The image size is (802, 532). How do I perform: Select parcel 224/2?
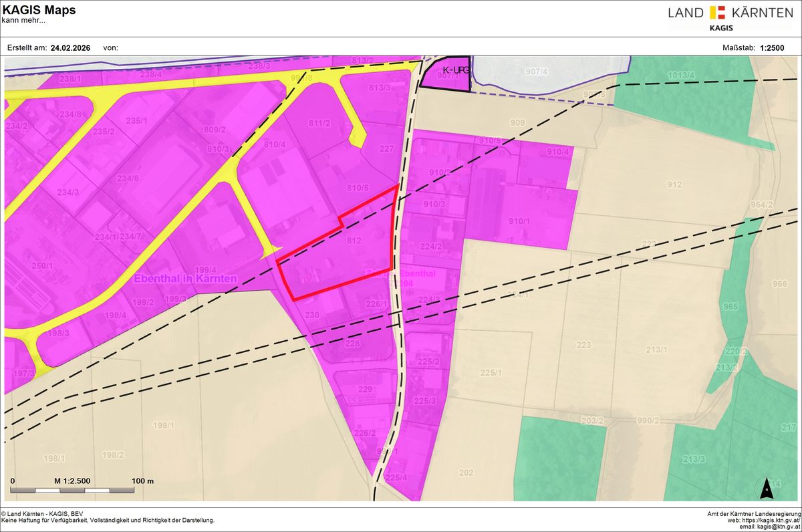tap(431, 247)
